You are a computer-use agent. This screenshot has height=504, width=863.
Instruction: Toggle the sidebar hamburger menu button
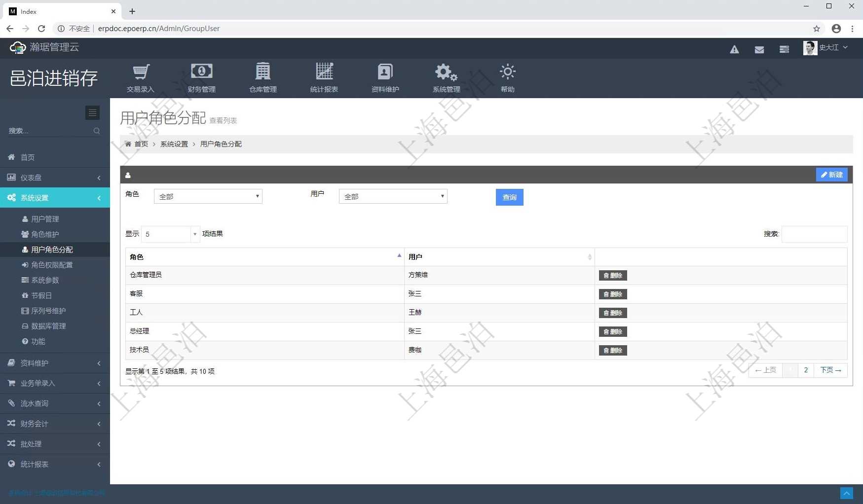tap(92, 113)
